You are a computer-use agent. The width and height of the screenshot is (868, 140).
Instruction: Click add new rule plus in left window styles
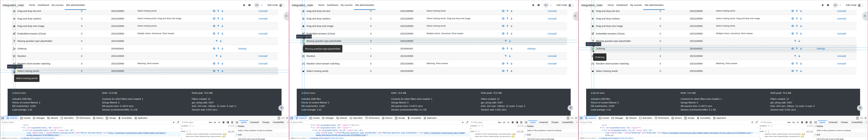click(x=219, y=122)
